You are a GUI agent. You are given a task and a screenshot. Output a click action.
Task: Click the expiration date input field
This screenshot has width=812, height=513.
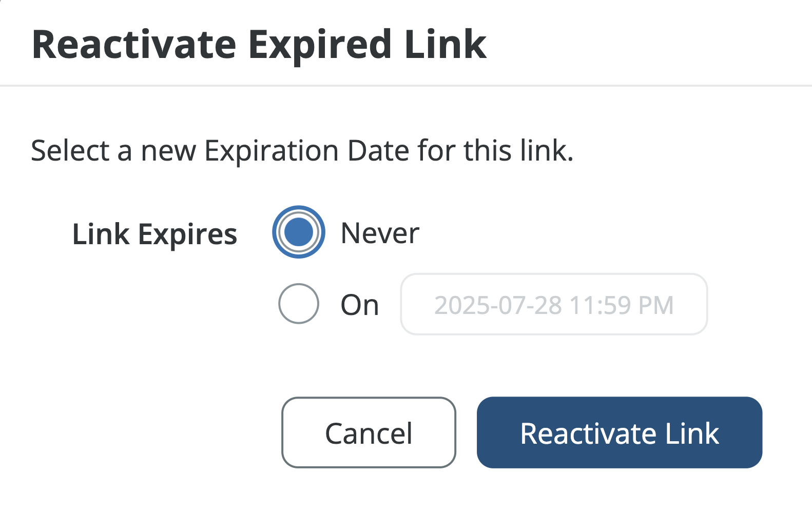click(x=553, y=304)
